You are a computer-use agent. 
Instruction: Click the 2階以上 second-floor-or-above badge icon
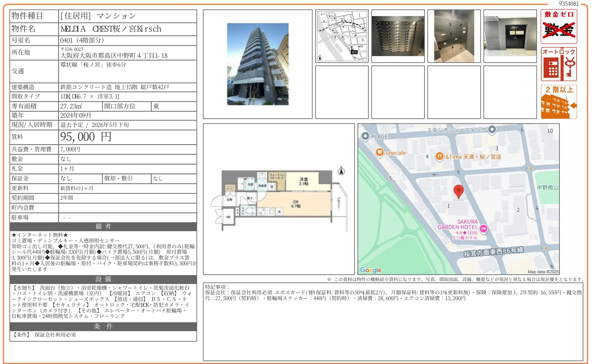[x=559, y=102]
